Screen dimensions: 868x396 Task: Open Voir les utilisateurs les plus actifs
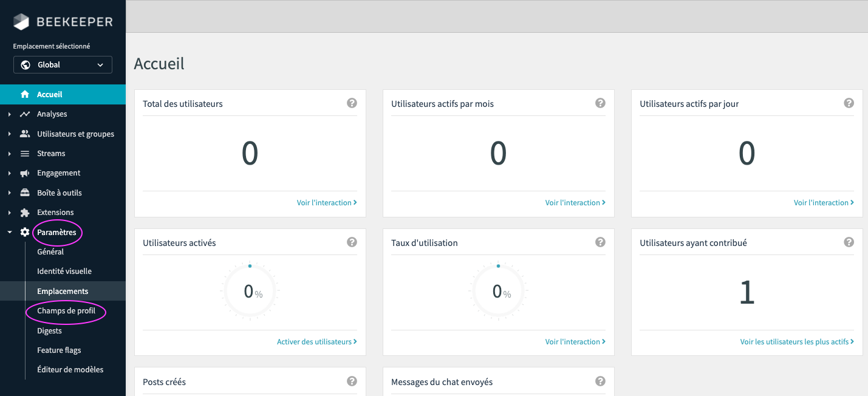(796, 341)
